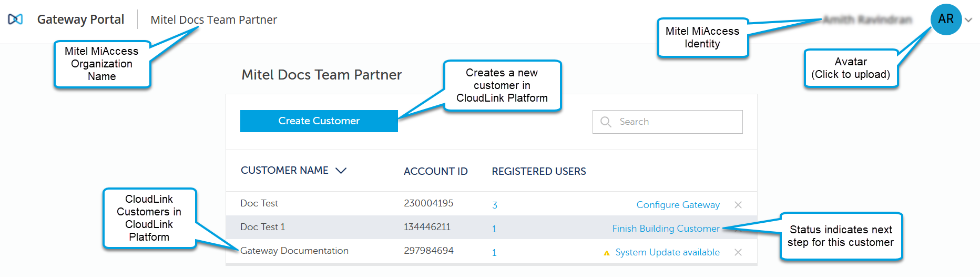Click Finish Building Customer link
This screenshot has width=980, height=277.
(x=666, y=229)
